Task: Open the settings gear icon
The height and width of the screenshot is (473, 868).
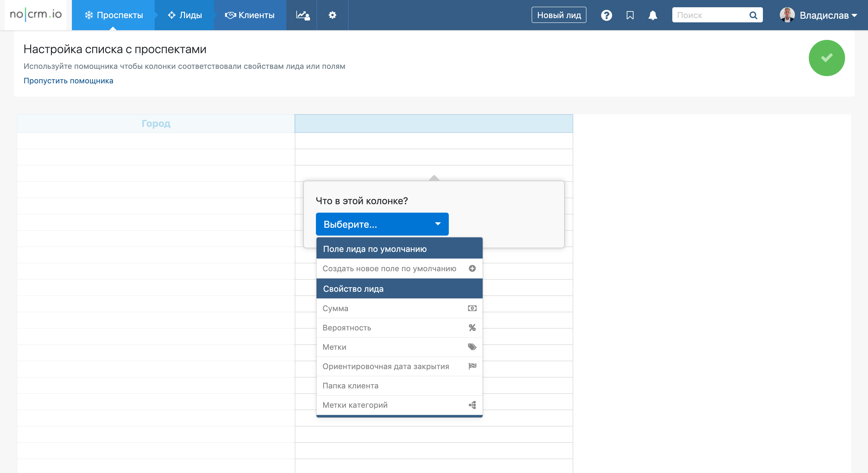Action: pos(332,15)
